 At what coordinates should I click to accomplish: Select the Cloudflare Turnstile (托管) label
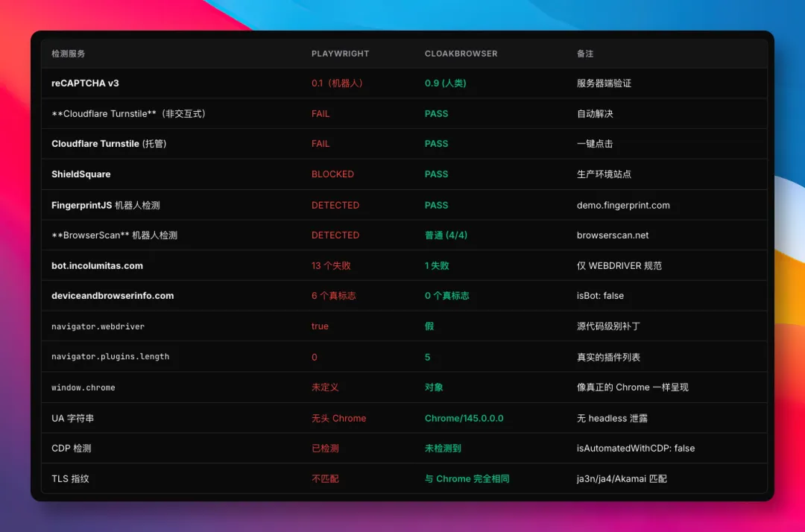pos(109,144)
